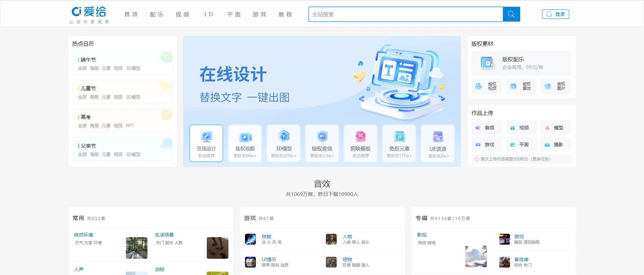
Task: Click the 技能 game sound icon
Action: tap(250, 239)
